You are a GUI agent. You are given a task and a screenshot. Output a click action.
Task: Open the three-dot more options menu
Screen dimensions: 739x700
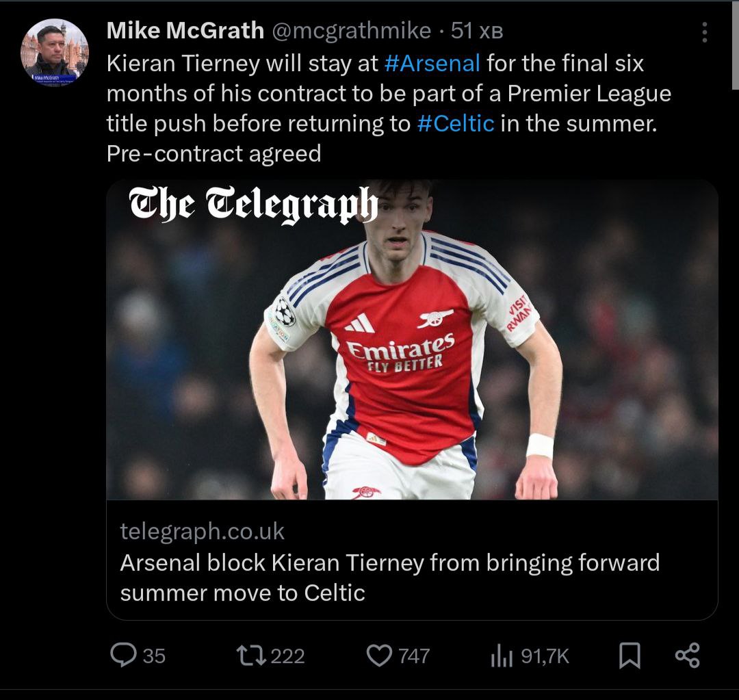pyautogui.click(x=705, y=32)
